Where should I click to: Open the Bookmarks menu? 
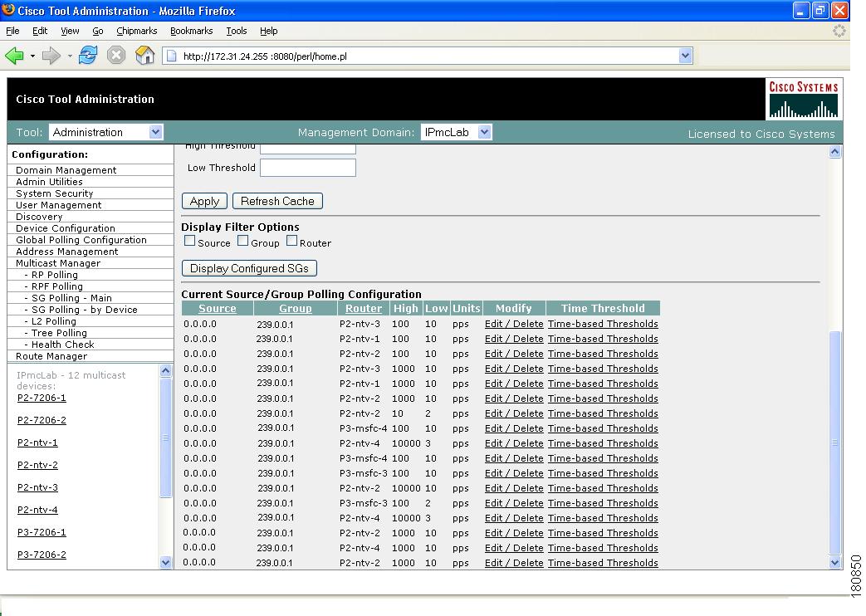(192, 31)
